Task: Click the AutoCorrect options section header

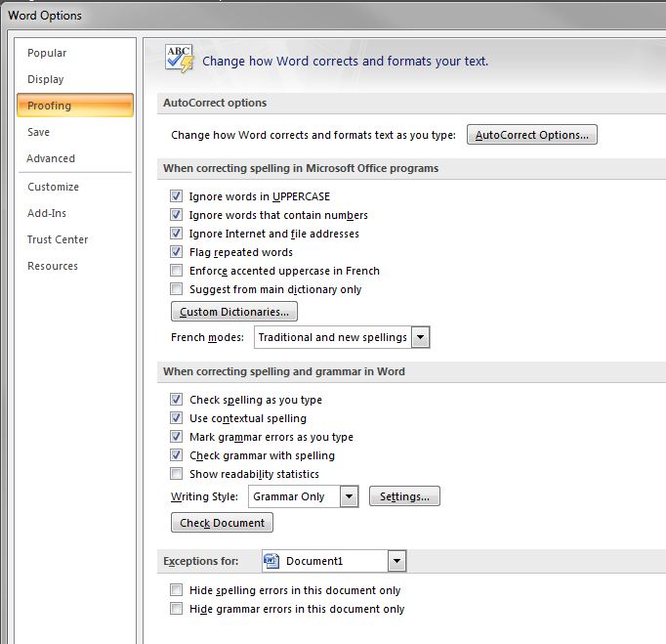Action: (215, 103)
